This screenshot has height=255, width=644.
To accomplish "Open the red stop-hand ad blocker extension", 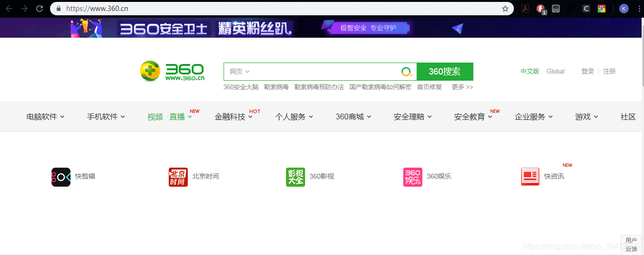I will [x=541, y=9].
